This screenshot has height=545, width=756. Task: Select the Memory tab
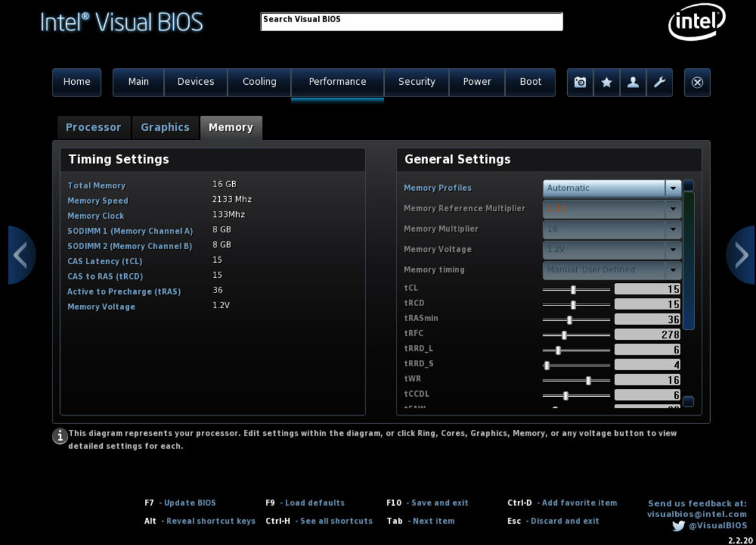(x=231, y=128)
